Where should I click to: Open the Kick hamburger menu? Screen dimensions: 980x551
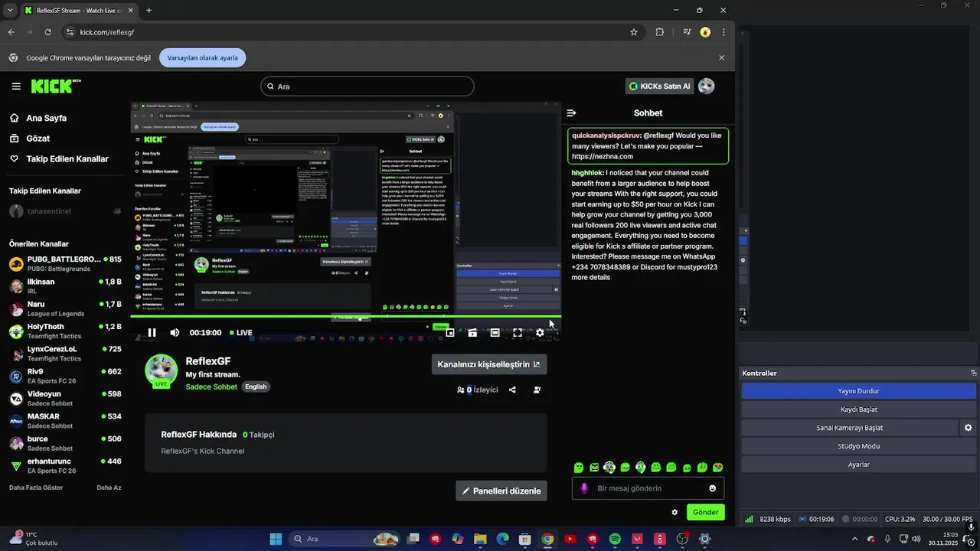16,86
